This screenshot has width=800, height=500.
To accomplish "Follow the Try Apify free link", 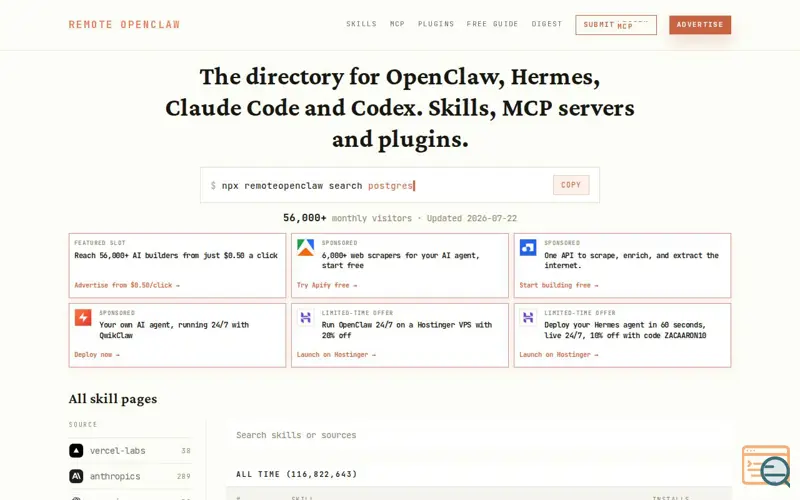I will 327,285.
